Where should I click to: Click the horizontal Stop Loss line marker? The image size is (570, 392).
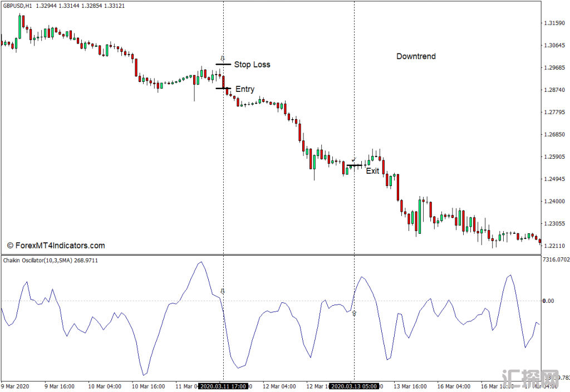223,65
